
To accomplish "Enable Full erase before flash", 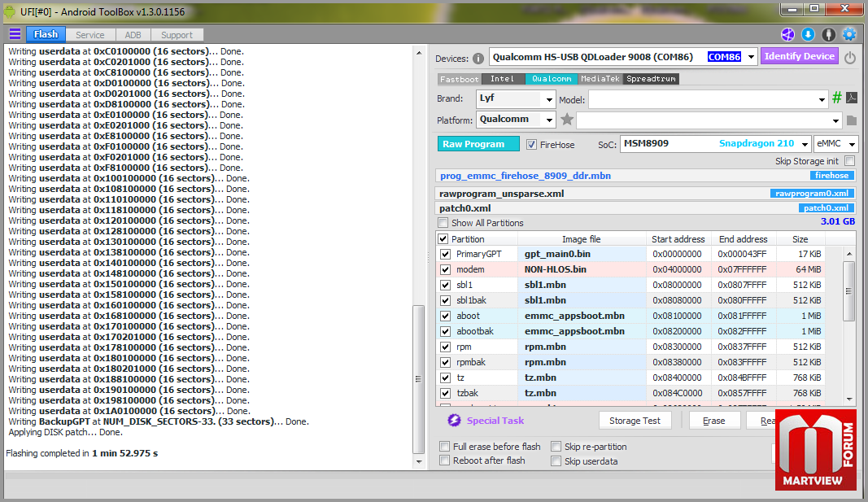I will tap(444, 447).
